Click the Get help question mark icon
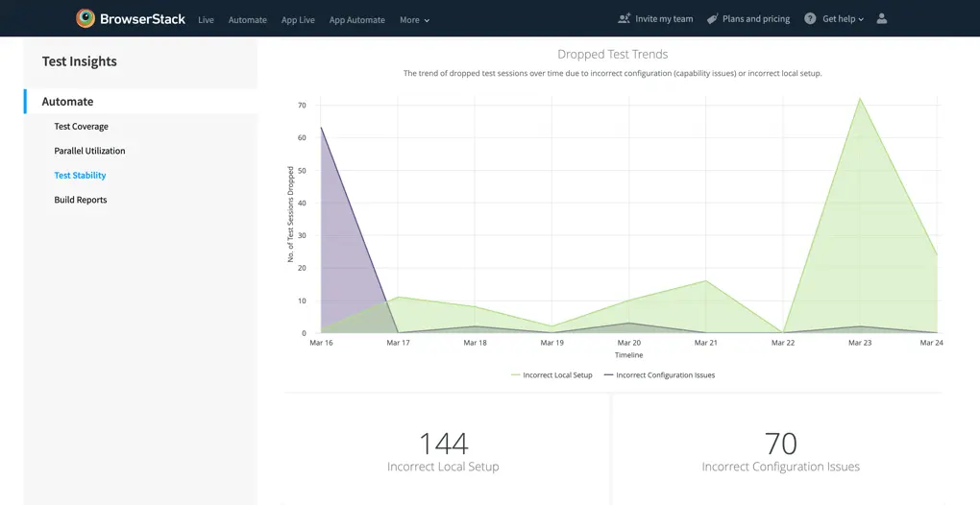 [810, 18]
